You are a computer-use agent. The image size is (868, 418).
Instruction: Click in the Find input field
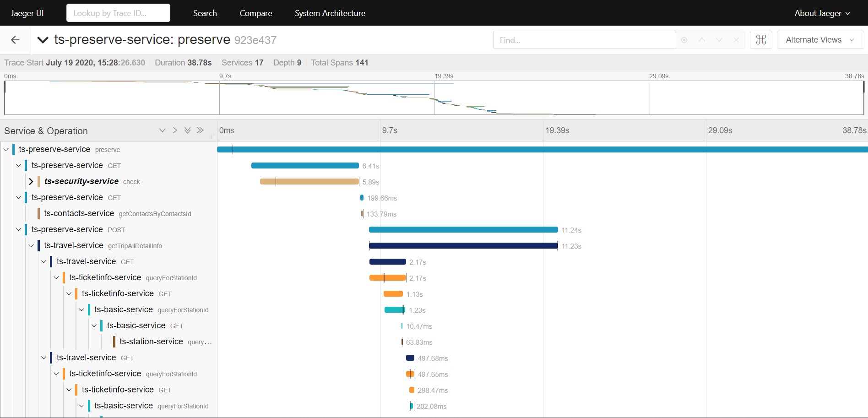point(584,40)
